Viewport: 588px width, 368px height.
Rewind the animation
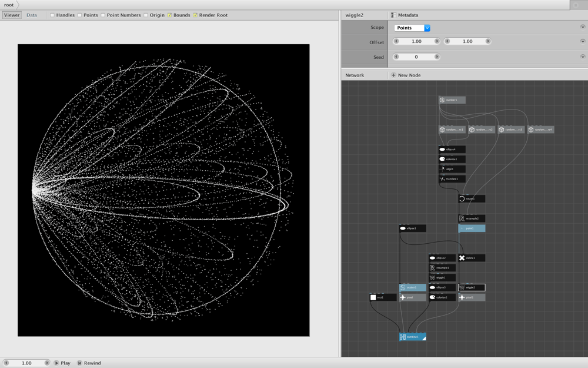coord(89,363)
